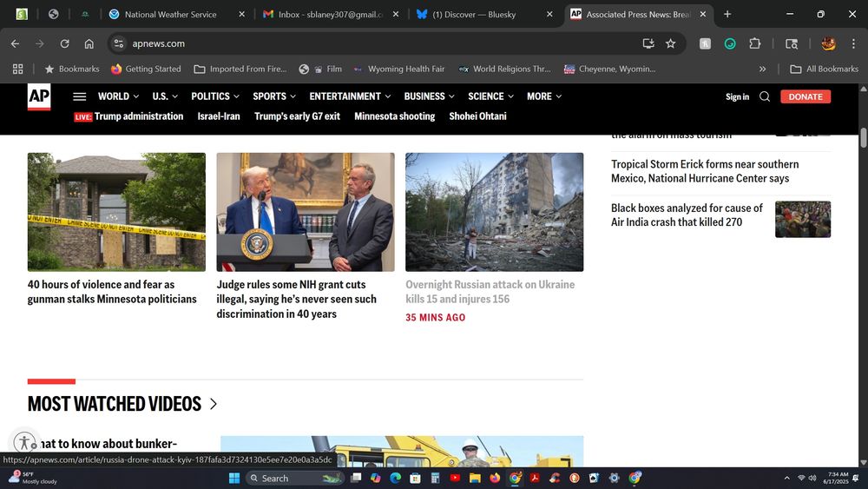This screenshot has height=489, width=868.
Task: Open Trump's early G7 exit topic
Action: pyautogui.click(x=297, y=116)
